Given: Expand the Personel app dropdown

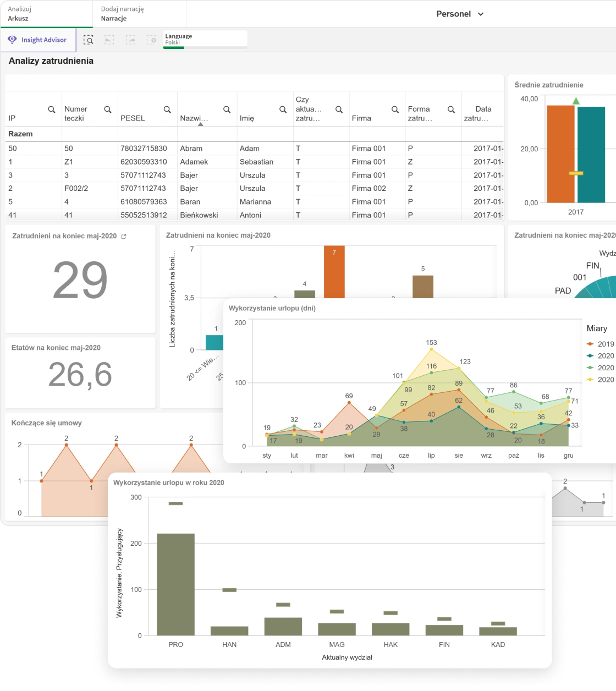Looking at the screenshot, I should coord(480,14).
